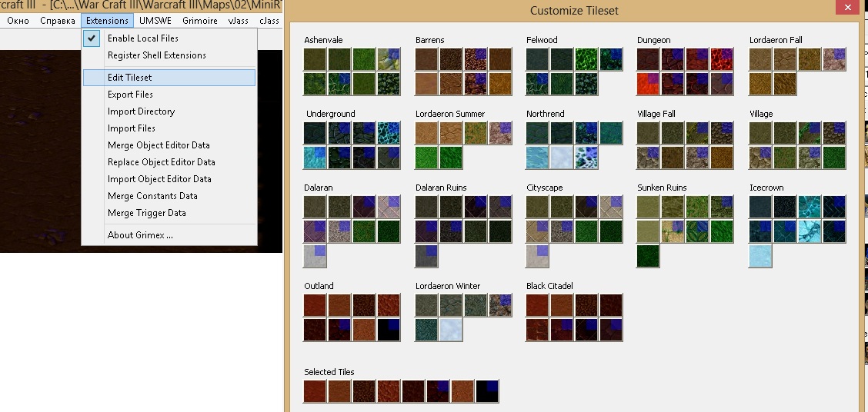Select the light blue ice tile starting Northrend's second row
The image size is (868, 412).
(538, 158)
